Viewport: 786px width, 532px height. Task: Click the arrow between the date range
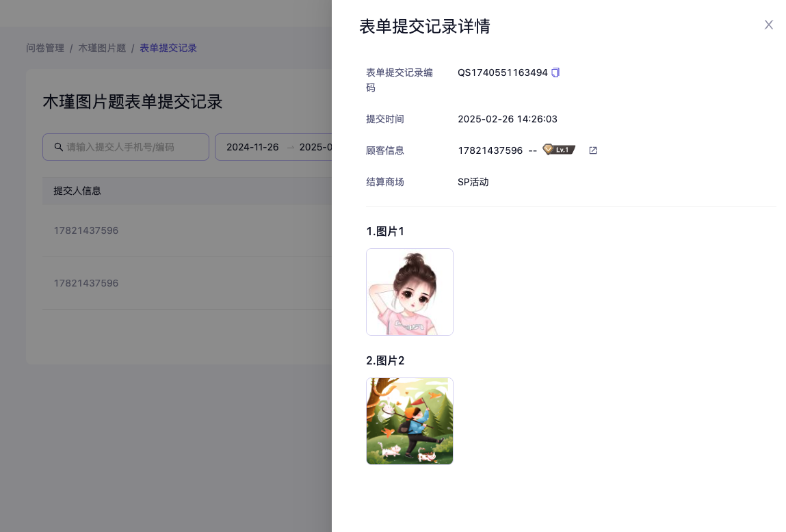coord(290,147)
